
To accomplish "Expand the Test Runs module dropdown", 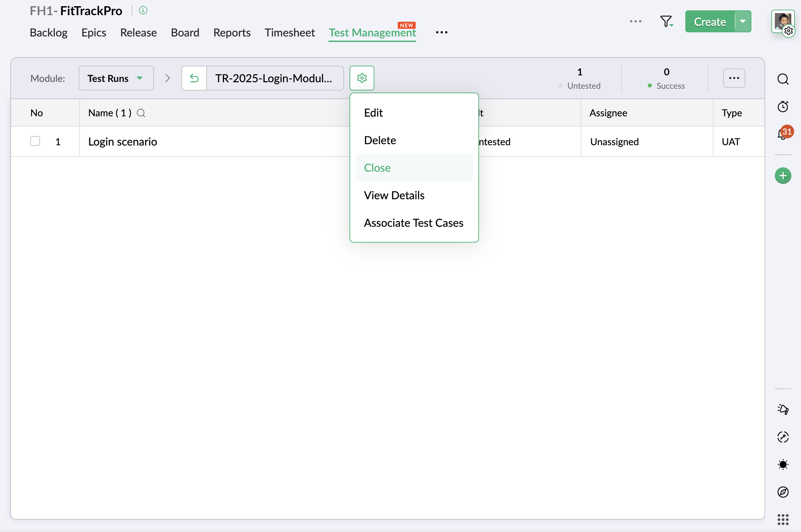I will point(116,78).
